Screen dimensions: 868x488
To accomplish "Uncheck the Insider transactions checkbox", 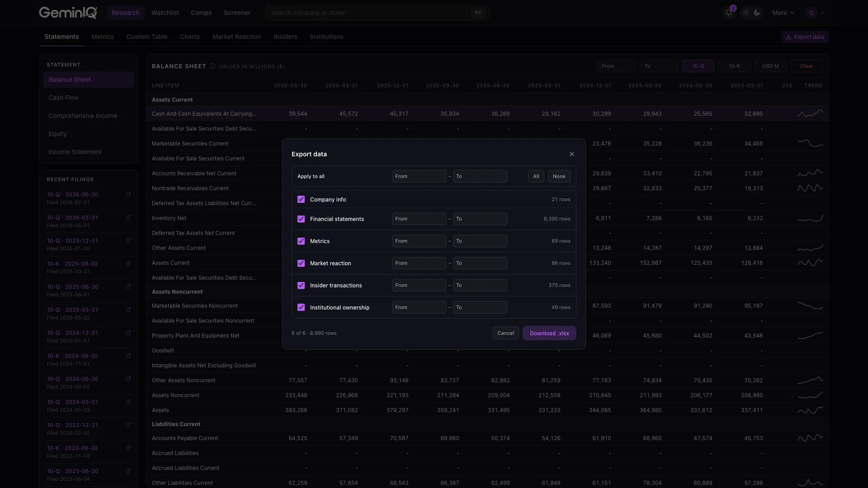I will point(301,285).
